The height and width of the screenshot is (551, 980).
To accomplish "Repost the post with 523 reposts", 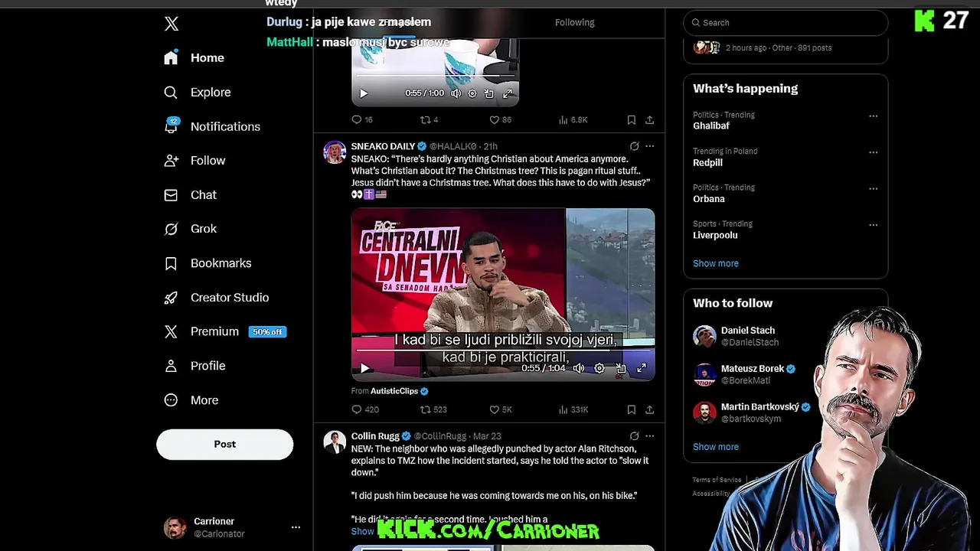I will click(433, 410).
